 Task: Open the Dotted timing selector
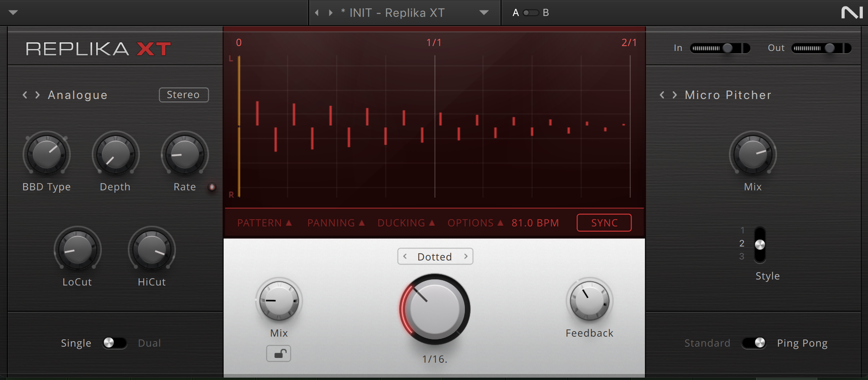click(435, 257)
